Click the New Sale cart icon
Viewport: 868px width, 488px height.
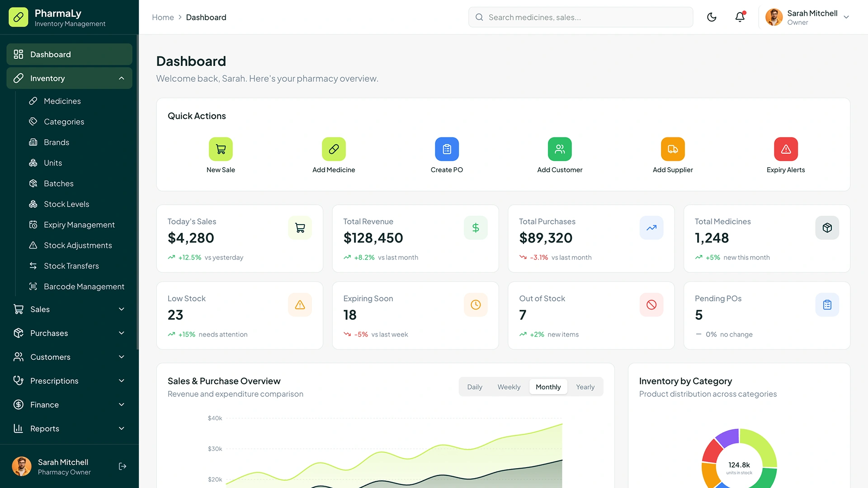[221, 149]
